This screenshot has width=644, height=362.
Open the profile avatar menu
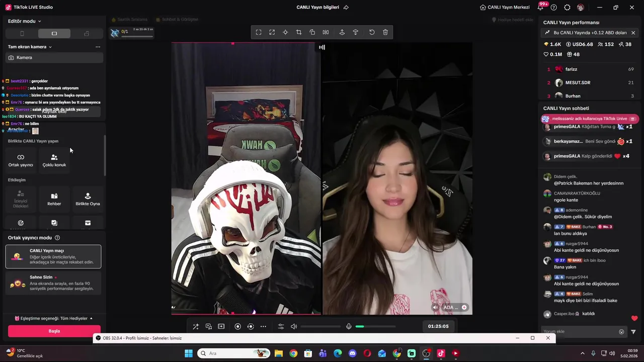pyautogui.click(x=581, y=8)
